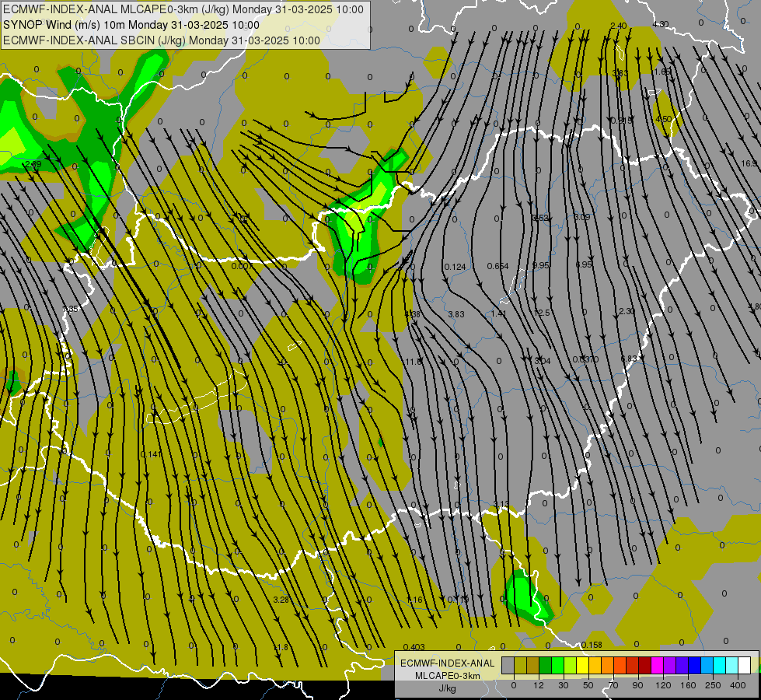761x700 pixels.
Task: Pick the magenta swatch in the legend
Action: [657, 666]
